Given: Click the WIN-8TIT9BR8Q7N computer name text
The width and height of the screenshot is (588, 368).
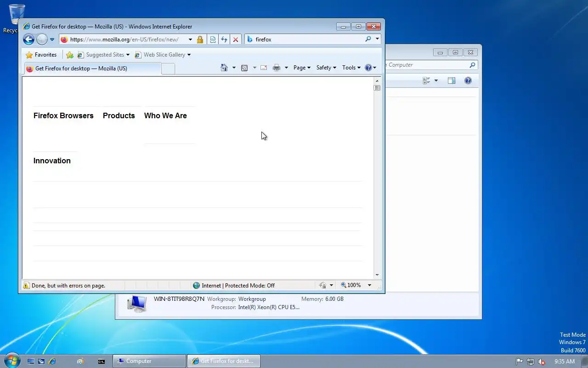Looking at the screenshot, I should coord(179,299).
